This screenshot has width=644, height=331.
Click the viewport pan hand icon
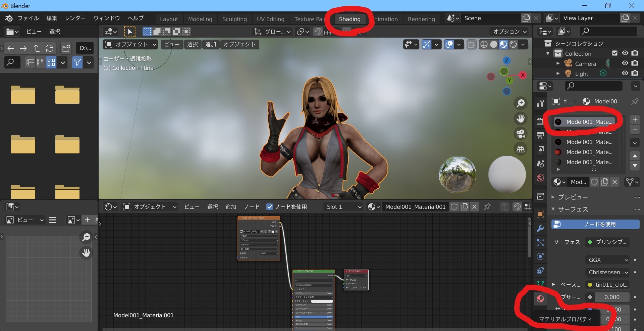tap(521, 119)
